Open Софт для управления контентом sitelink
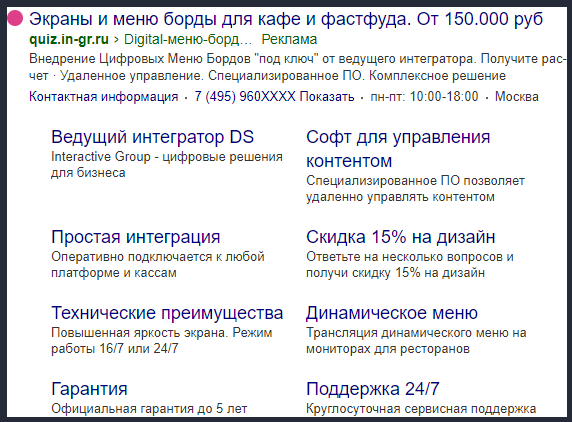572x422 pixels. [x=398, y=149]
